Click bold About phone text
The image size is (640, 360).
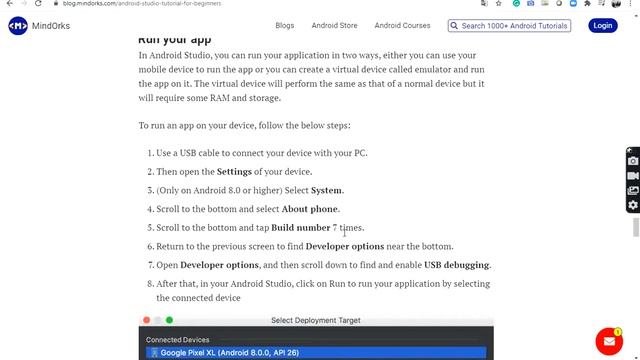click(310, 209)
